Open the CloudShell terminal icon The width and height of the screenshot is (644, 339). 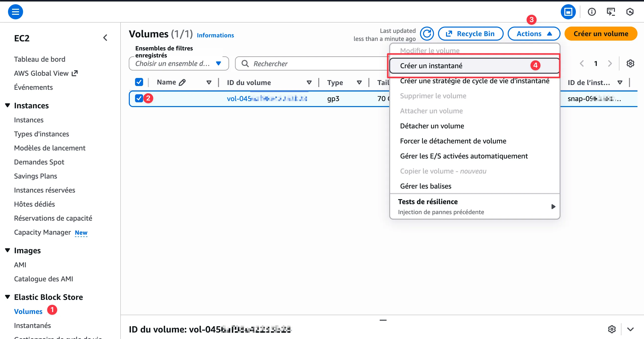[x=611, y=12]
